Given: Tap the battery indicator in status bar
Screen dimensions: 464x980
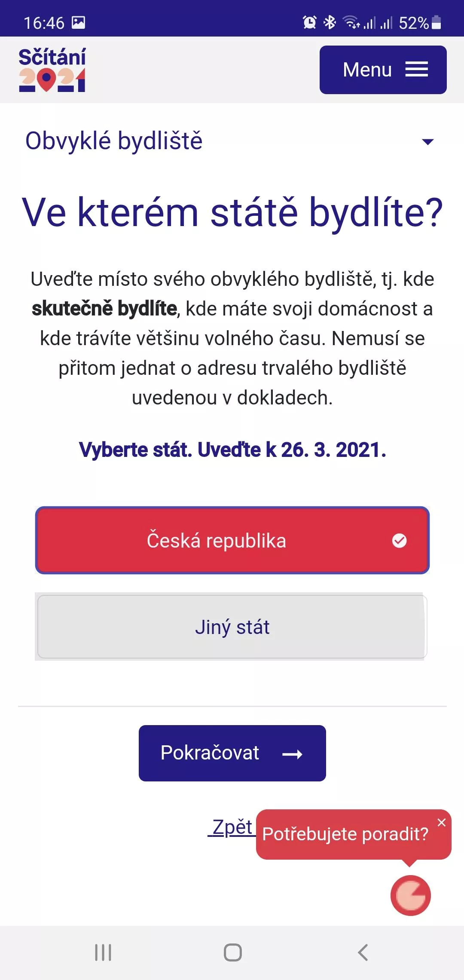Looking at the screenshot, I should (x=436, y=22).
